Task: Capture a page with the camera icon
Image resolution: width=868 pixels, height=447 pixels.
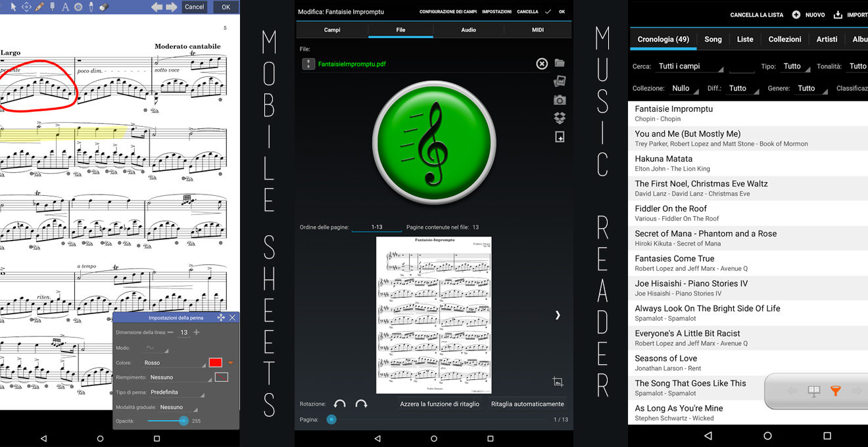Action: [560, 100]
